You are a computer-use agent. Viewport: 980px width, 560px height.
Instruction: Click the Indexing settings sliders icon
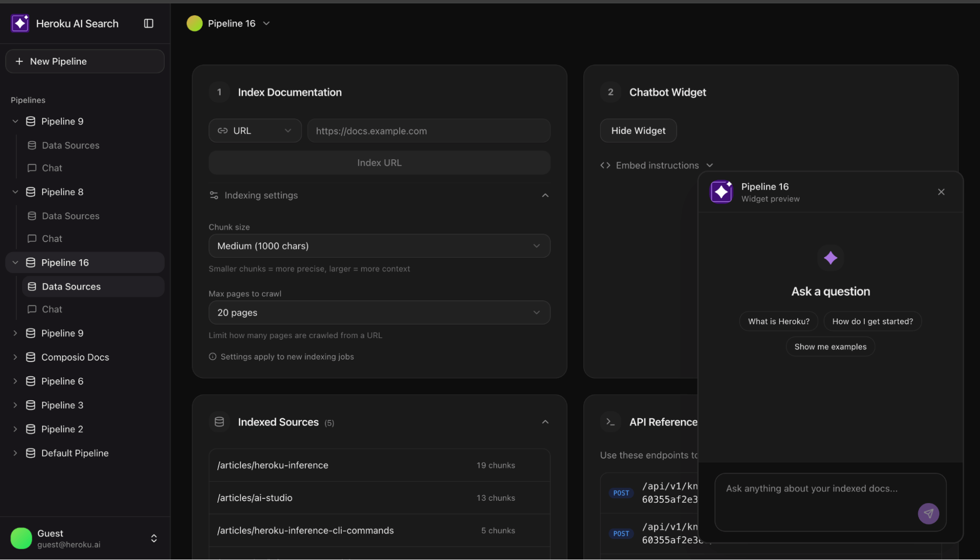[x=213, y=195]
